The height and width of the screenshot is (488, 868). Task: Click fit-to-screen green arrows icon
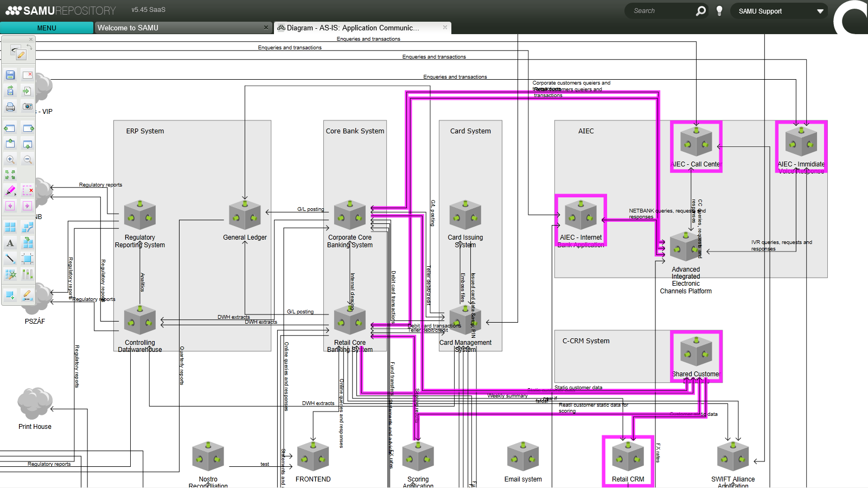pos(10,175)
